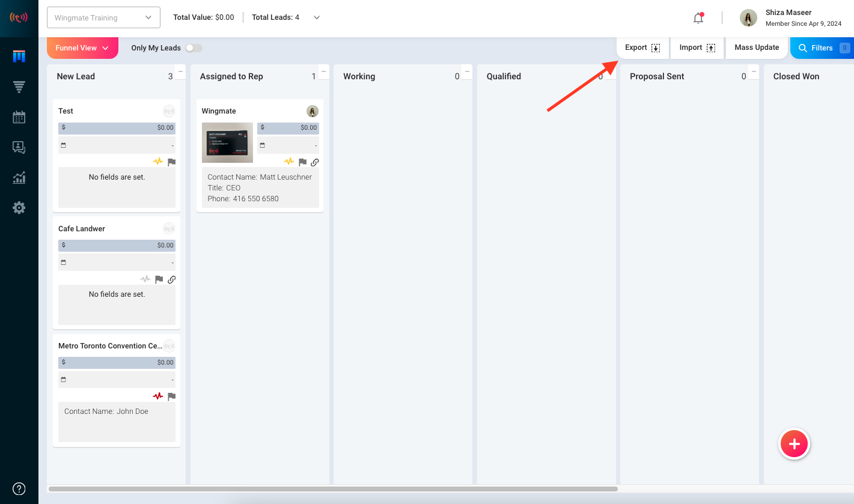Click the horizontal scrollbar at bottom

pos(333,489)
